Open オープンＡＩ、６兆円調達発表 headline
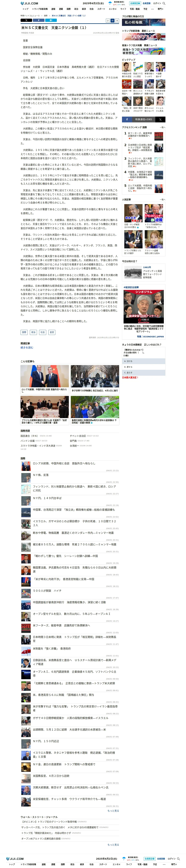 pos(74,673)
